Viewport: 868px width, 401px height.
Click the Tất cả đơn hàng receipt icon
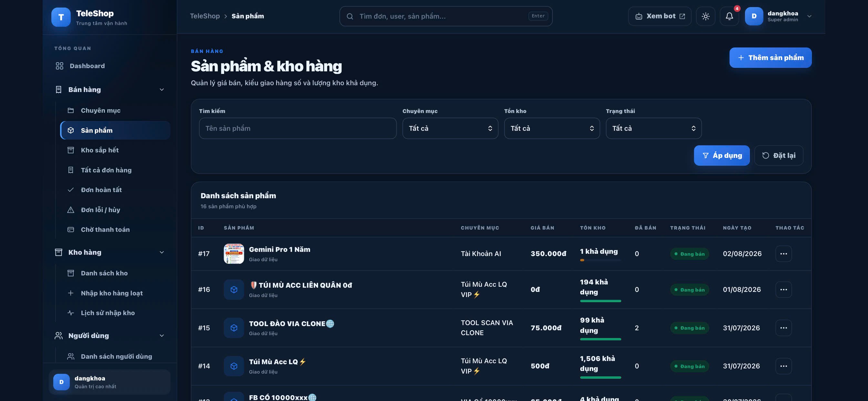click(x=70, y=170)
